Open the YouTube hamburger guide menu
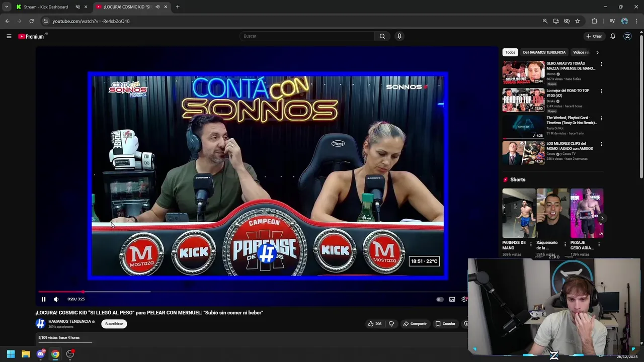 coord(9,36)
